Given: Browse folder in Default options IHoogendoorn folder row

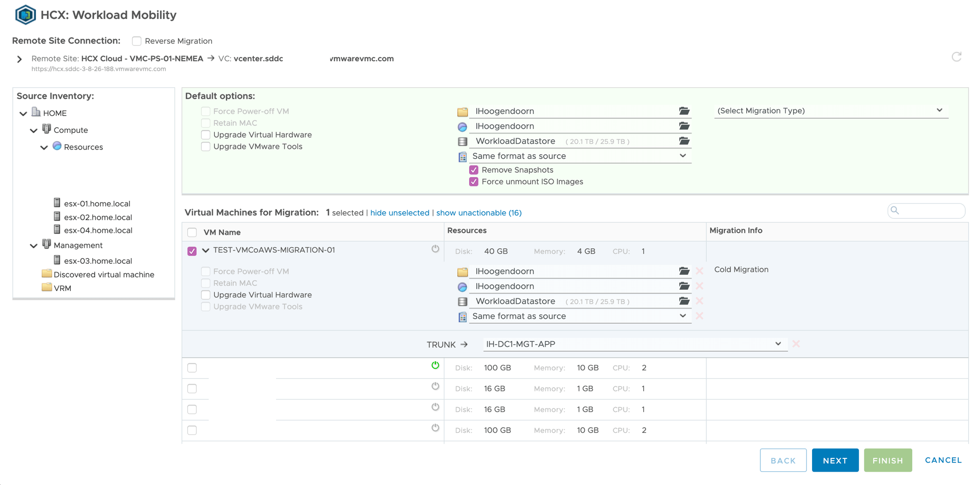Looking at the screenshot, I should point(684,111).
